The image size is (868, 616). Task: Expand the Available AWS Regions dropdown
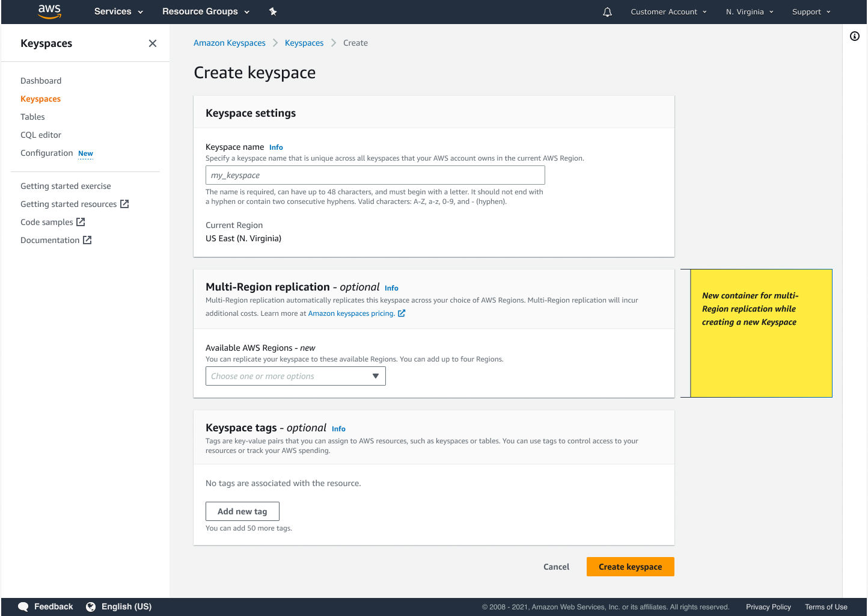(x=376, y=375)
